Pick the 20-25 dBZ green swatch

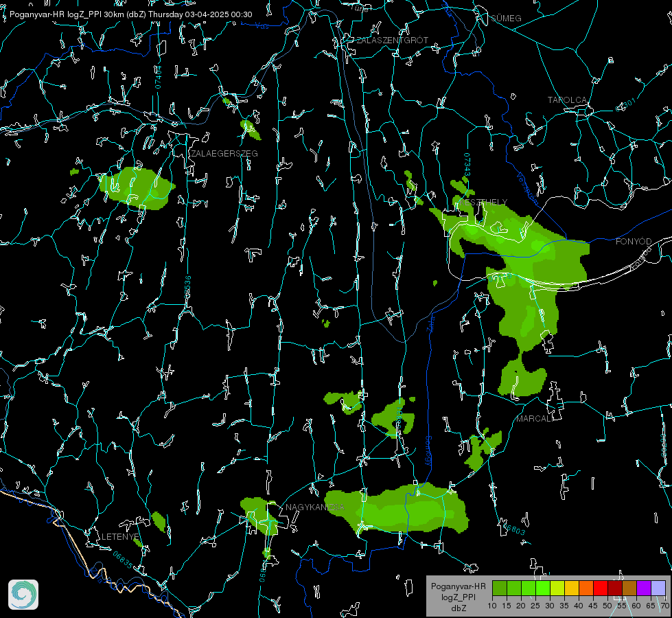tap(529, 588)
